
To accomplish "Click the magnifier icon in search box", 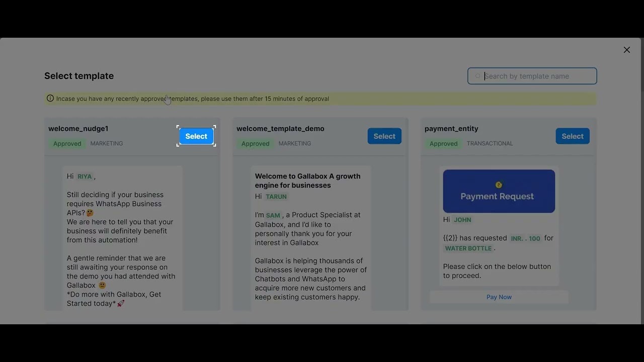I will (x=477, y=76).
